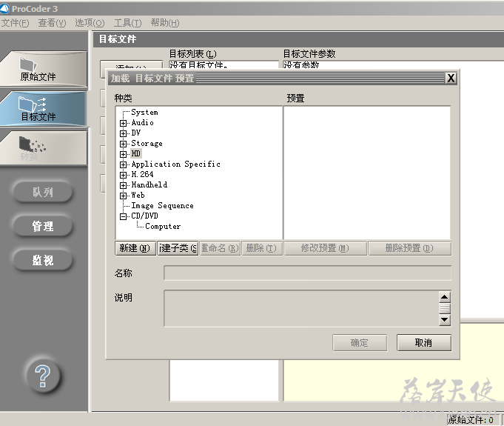The height and width of the screenshot is (426, 504).
Task: Open the 监视 monitor panel
Action: [x=42, y=260]
